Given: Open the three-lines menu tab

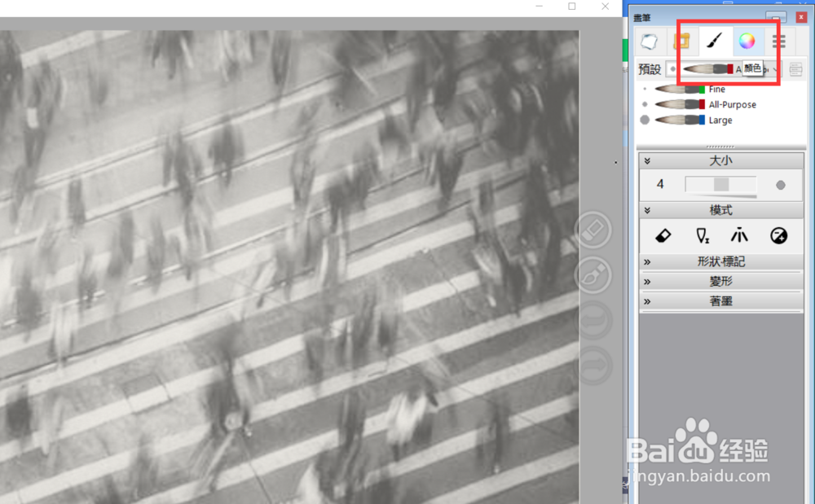Looking at the screenshot, I should [x=778, y=42].
